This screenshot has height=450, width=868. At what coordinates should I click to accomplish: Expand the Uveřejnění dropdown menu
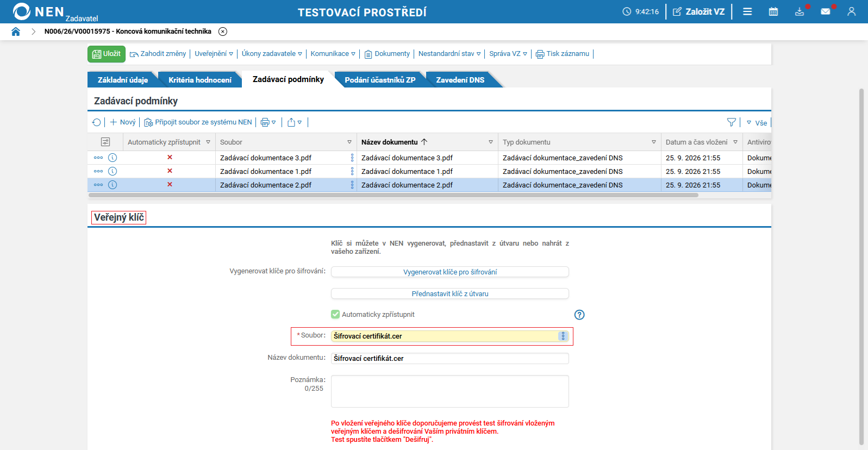pos(214,54)
